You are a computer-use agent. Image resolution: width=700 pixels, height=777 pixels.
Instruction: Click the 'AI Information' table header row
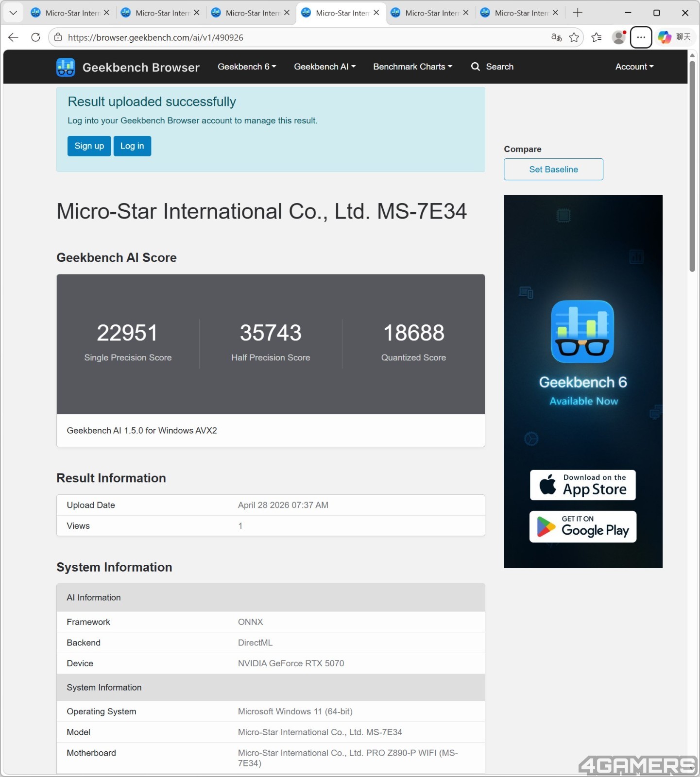(271, 598)
